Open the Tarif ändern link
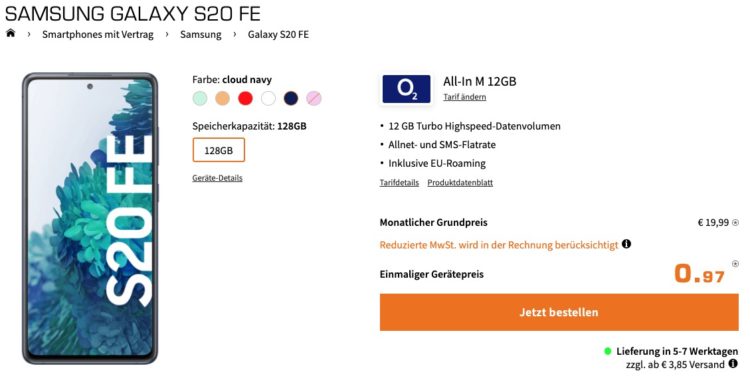 pos(464,97)
